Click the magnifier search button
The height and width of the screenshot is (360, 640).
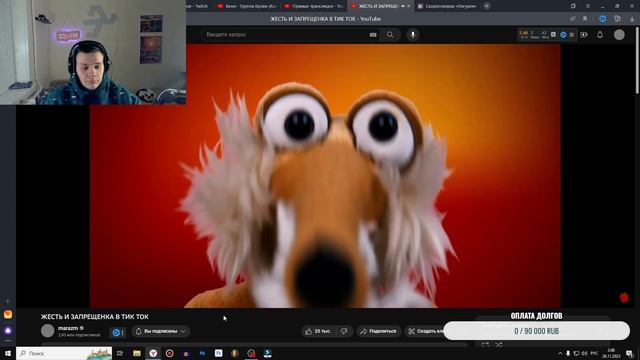coord(390,35)
